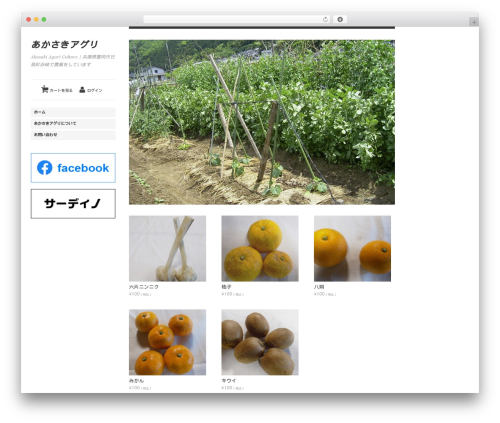Click the ¥100 price under みかん
500x423 pixels.
pos(140,388)
